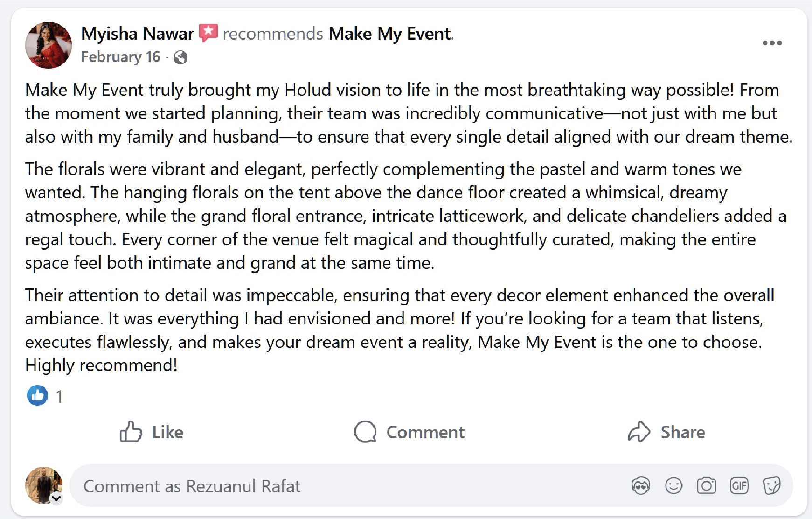Viewport: 812px width, 519px height.
Task: Open the sticker picker icon
Action: point(772,485)
